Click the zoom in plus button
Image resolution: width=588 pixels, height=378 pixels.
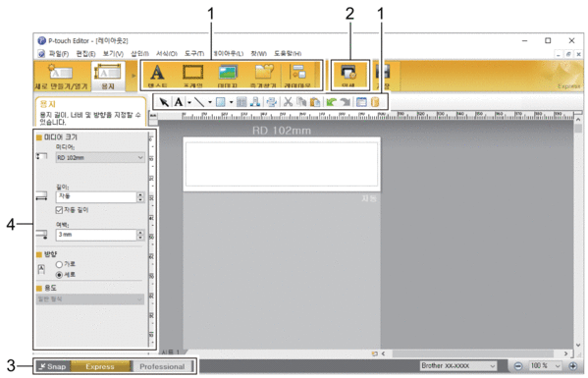[572, 365]
